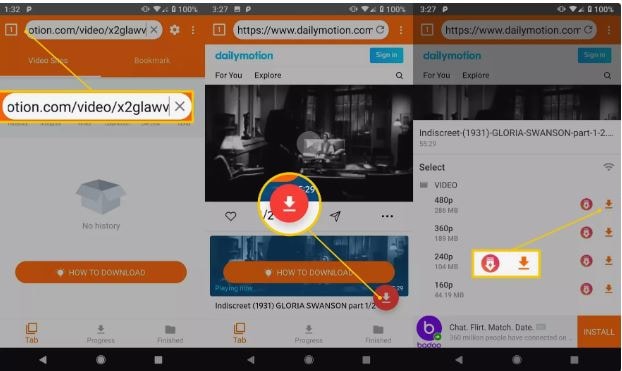Screen dimensions: 622x371
Task: Tap dailymotion logo on middle screen
Action: click(x=244, y=56)
